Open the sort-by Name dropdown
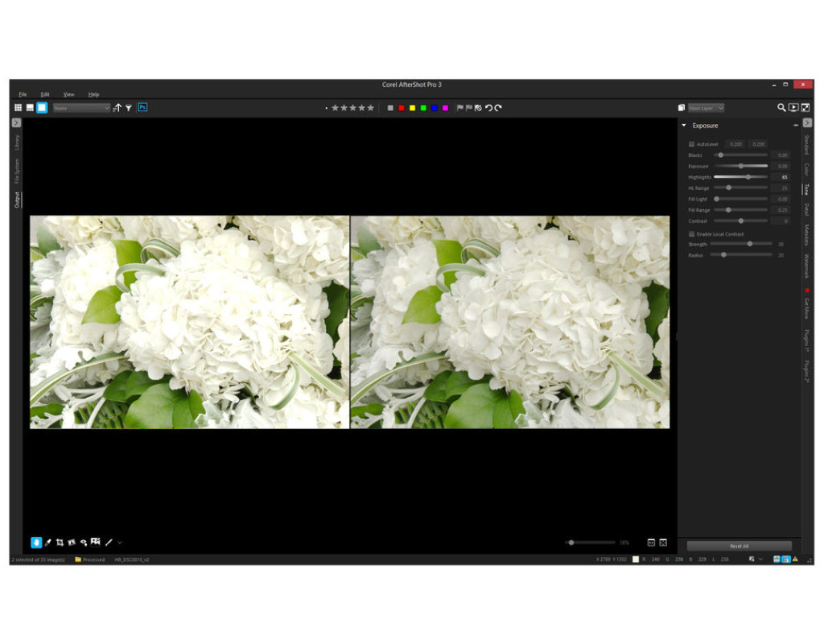 [x=81, y=108]
